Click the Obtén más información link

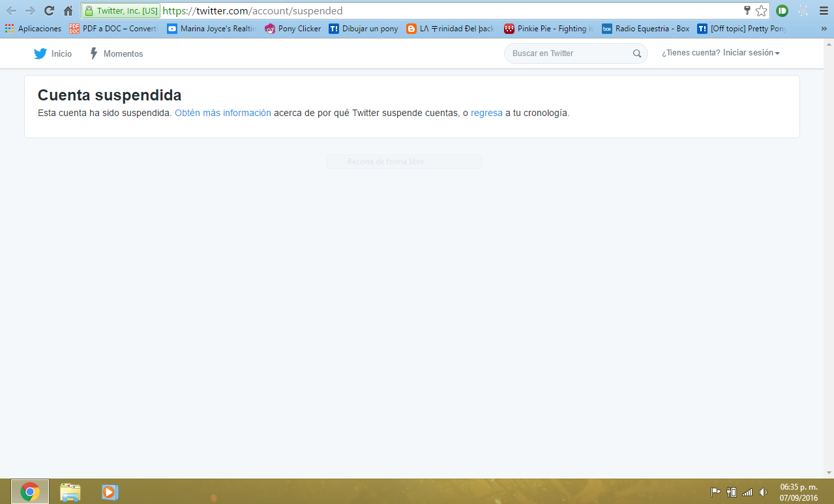(x=223, y=113)
